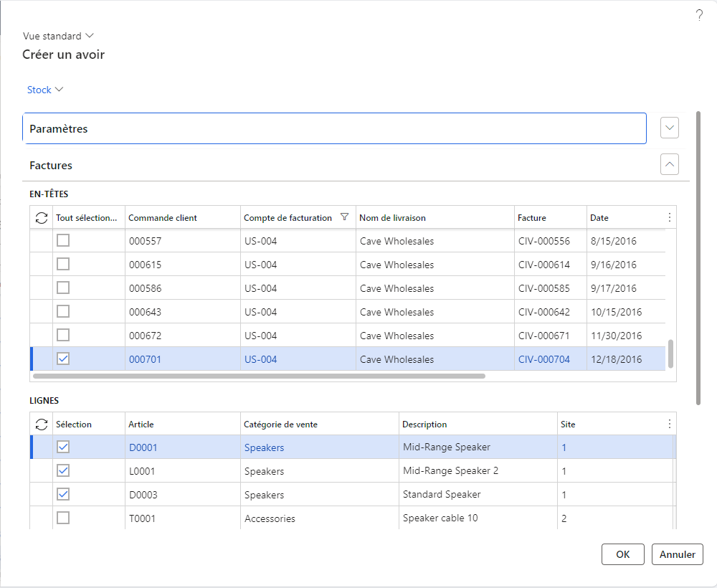The image size is (717, 588).
Task: Select the line for article T0001
Action: coord(63,518)
